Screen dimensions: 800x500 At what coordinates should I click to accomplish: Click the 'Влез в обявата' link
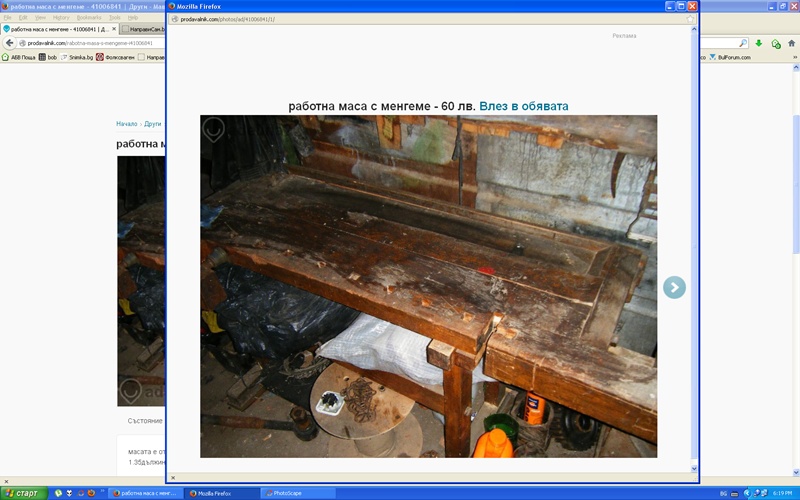coord(524,106)
